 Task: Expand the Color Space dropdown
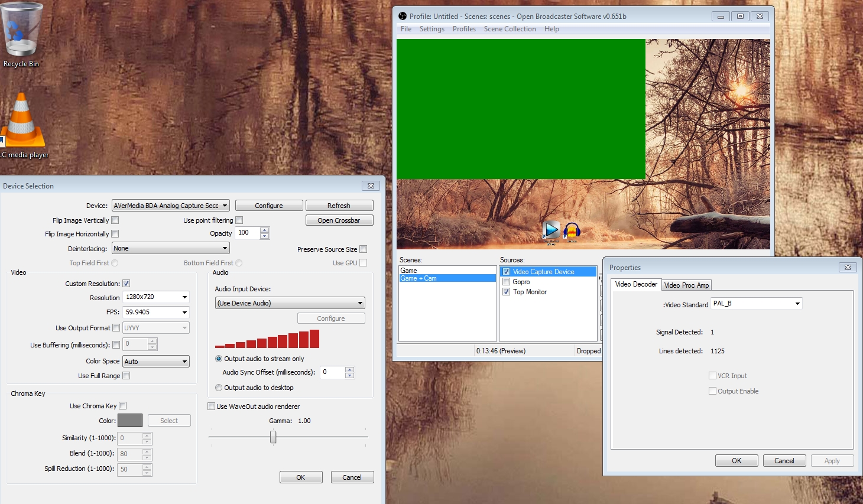point(156,362)
